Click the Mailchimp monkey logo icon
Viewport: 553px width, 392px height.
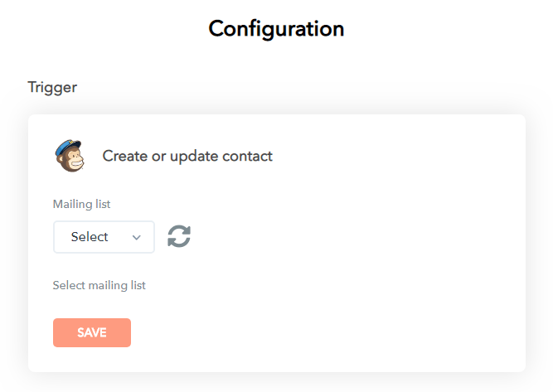[70, 155]
